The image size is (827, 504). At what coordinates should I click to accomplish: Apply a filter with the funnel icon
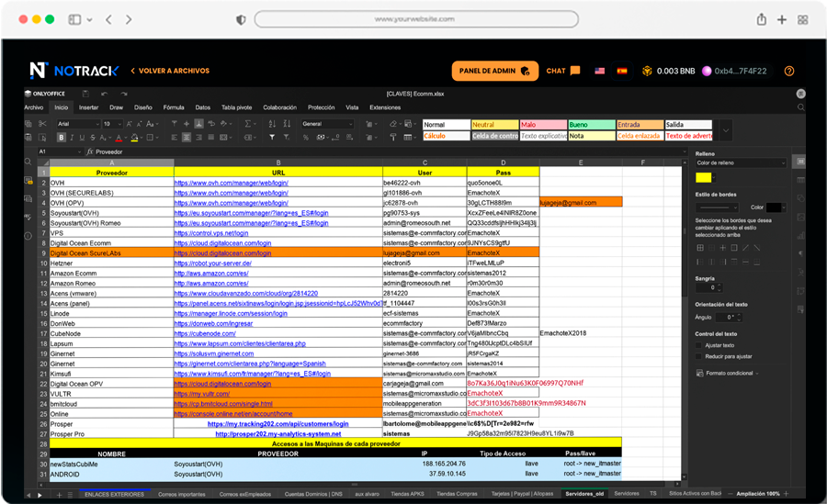pos(272,137)
